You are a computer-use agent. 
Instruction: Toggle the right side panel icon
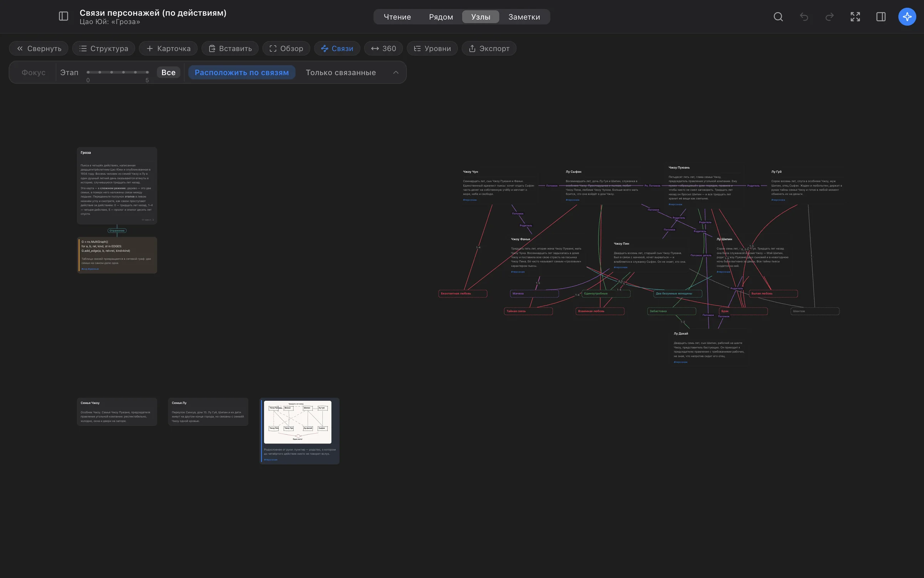coord(881,17)
